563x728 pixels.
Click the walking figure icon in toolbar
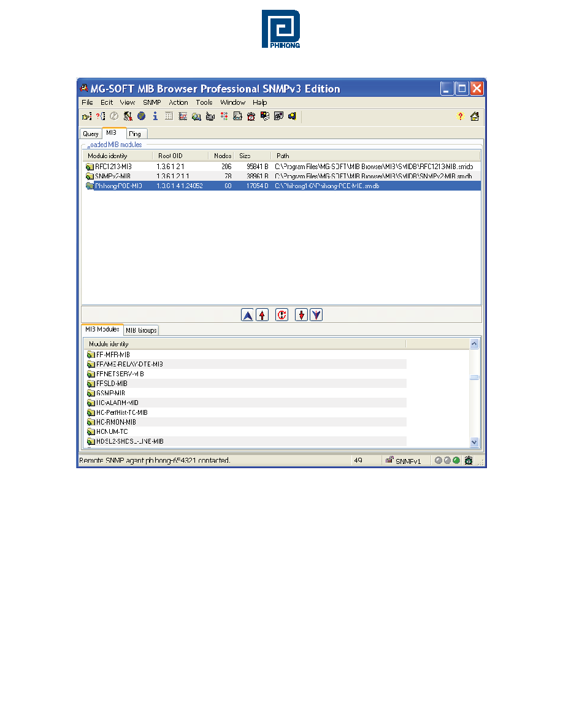pyautogui.click(x=128, y=116)
